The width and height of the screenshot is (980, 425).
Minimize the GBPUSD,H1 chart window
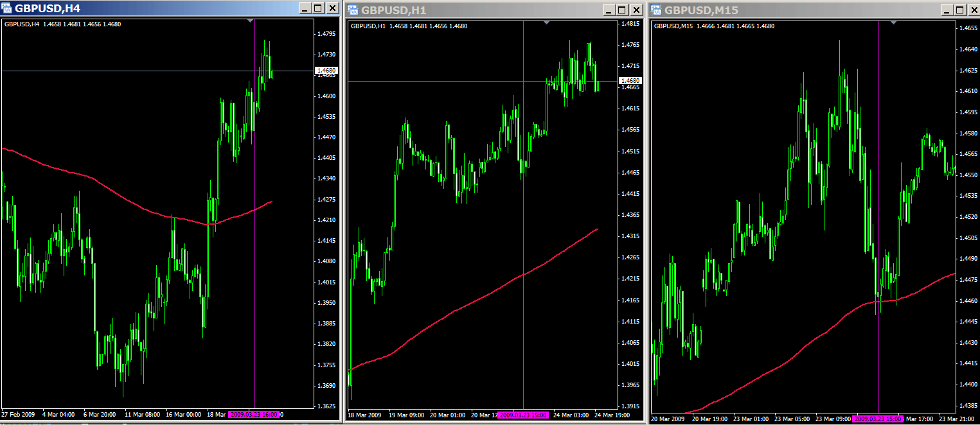tap(608, 10)
